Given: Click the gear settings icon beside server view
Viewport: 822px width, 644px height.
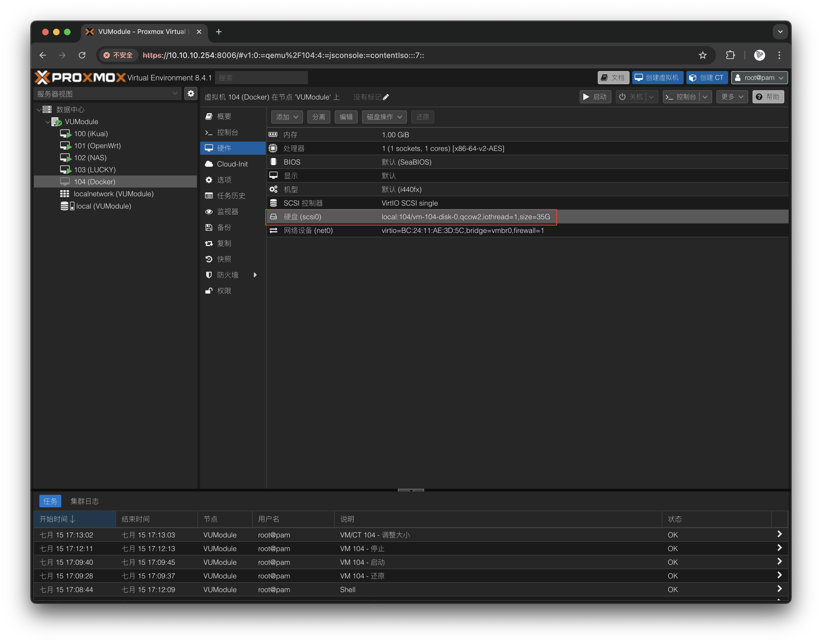Looking at the screenshot, I should click(191, 93).
